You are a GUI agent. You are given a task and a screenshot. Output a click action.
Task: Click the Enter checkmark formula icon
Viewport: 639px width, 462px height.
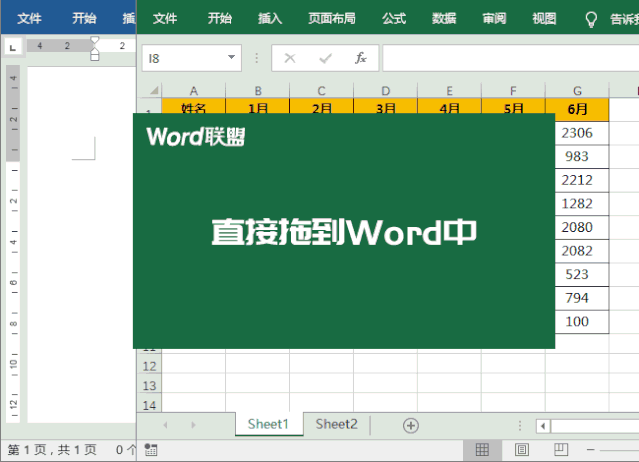coord(325,58)
